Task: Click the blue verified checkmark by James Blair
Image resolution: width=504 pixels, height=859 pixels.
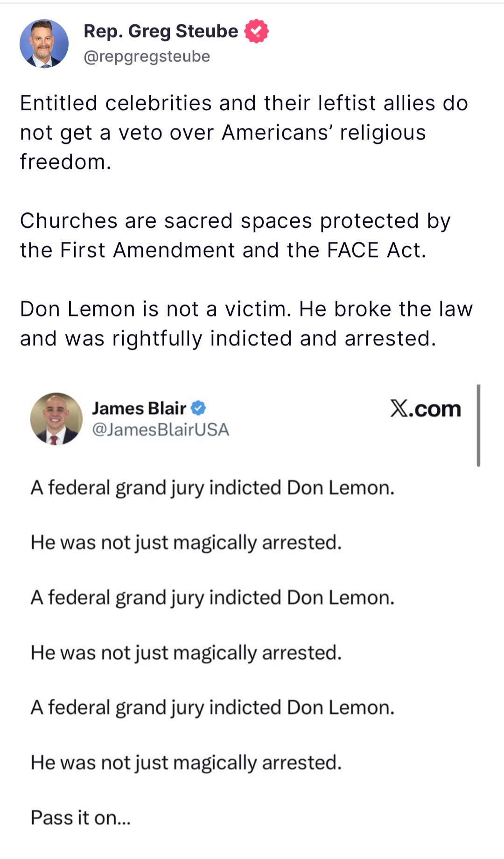Action: click(x=198, y=408)
